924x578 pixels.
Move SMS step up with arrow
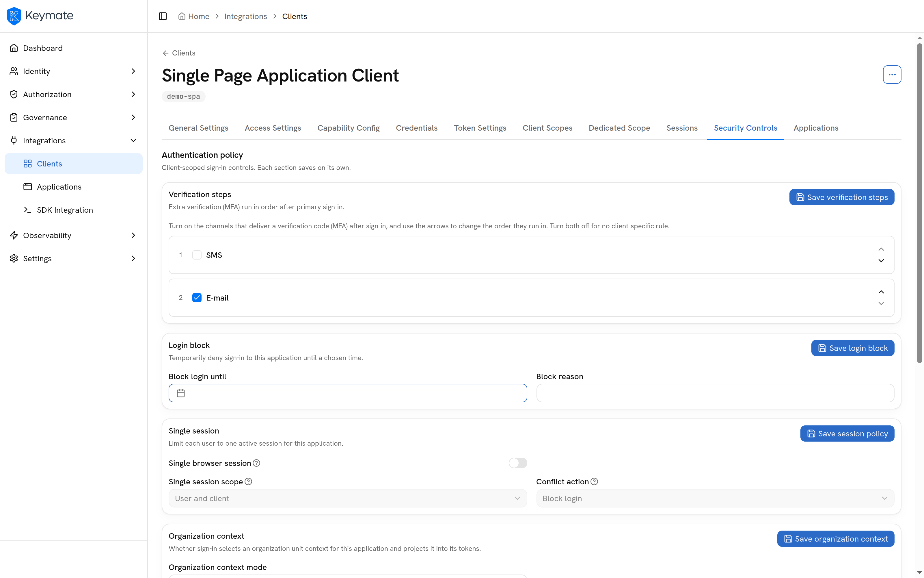pyautogui.click(x=881, y=249)
